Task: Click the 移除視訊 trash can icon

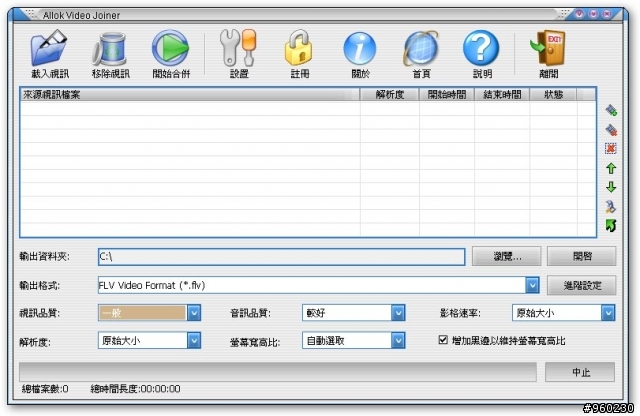Action: [x=110, y=49]
